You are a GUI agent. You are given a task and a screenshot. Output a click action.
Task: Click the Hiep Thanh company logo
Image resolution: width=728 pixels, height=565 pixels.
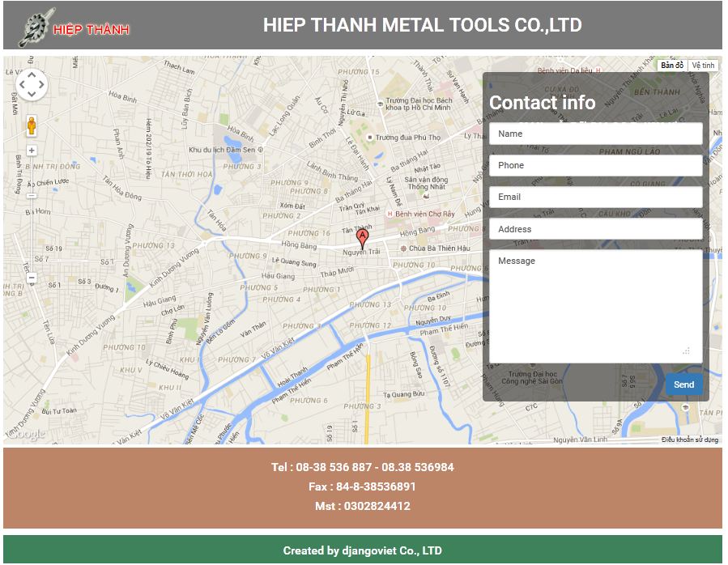[75, 27]
